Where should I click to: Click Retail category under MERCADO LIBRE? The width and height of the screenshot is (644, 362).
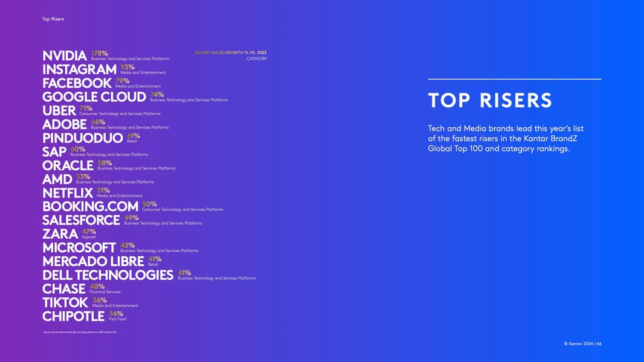coord(153,264)
